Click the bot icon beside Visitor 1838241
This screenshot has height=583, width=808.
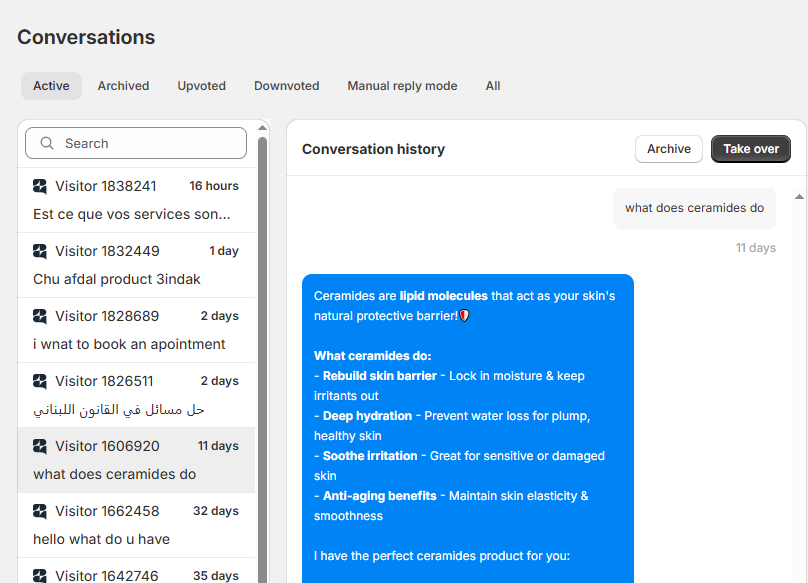click(x=40, y=186)
